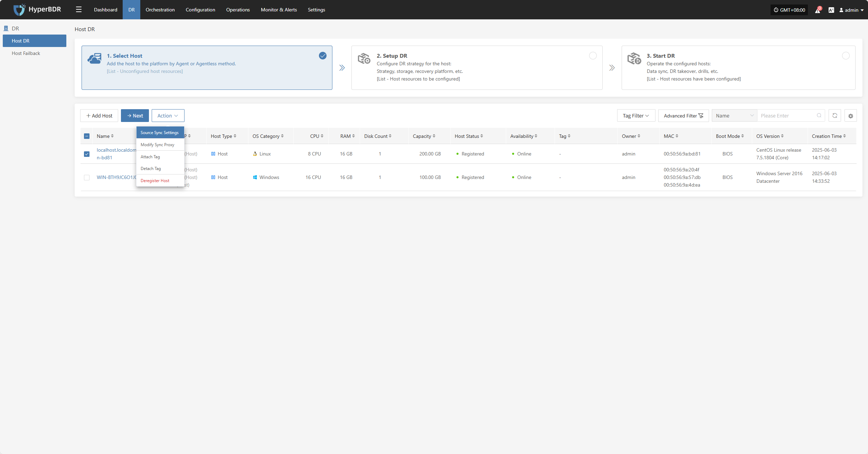Open the Action dropdown

click(168, 115)
